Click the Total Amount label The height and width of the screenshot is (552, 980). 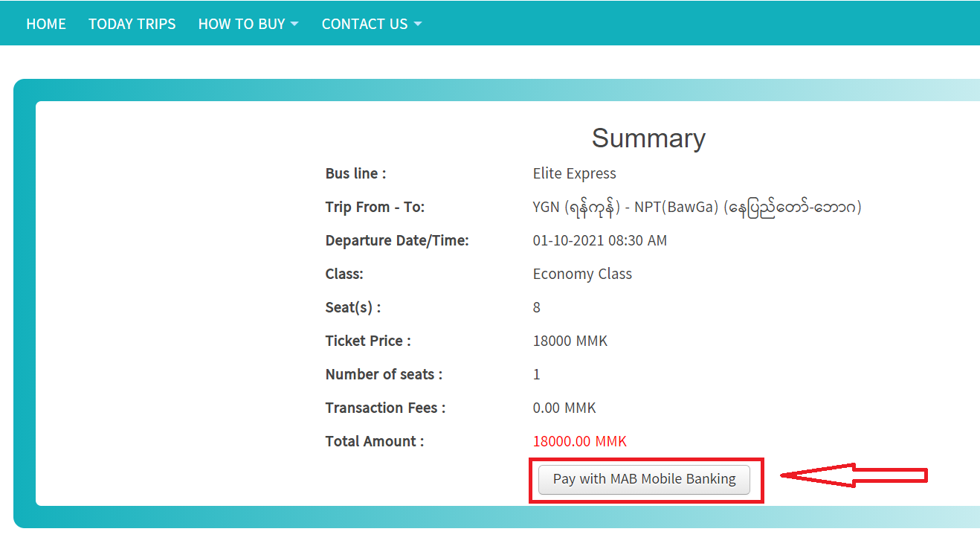374,441
